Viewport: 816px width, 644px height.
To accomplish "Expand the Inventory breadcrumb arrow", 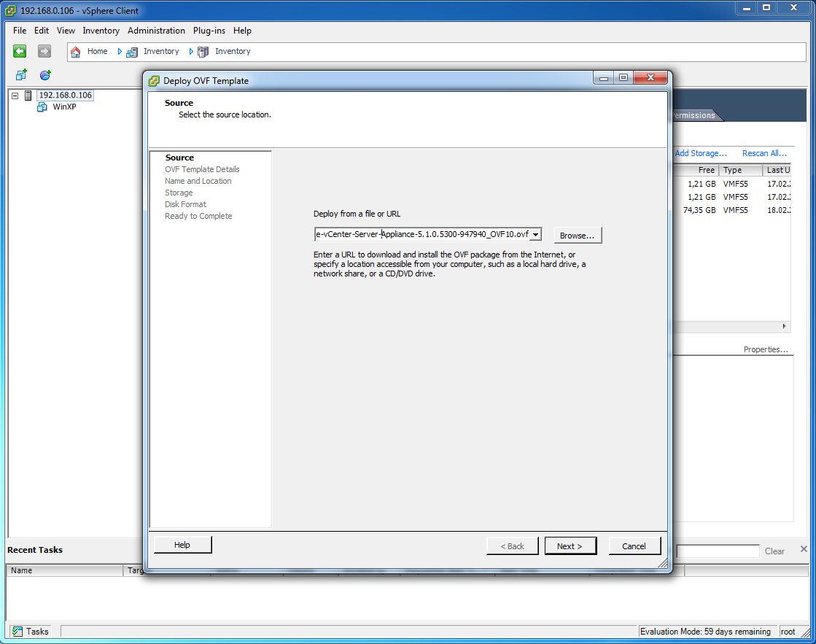I will tap(191, 52).
